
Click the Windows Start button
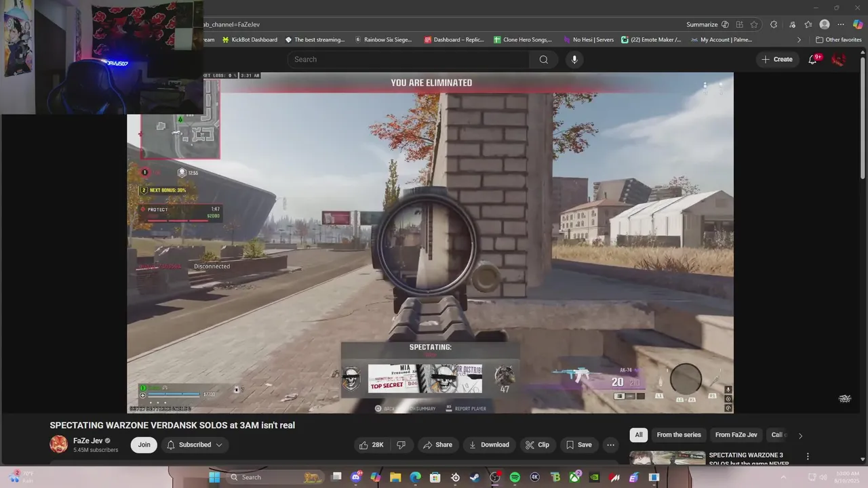point(214,477)
